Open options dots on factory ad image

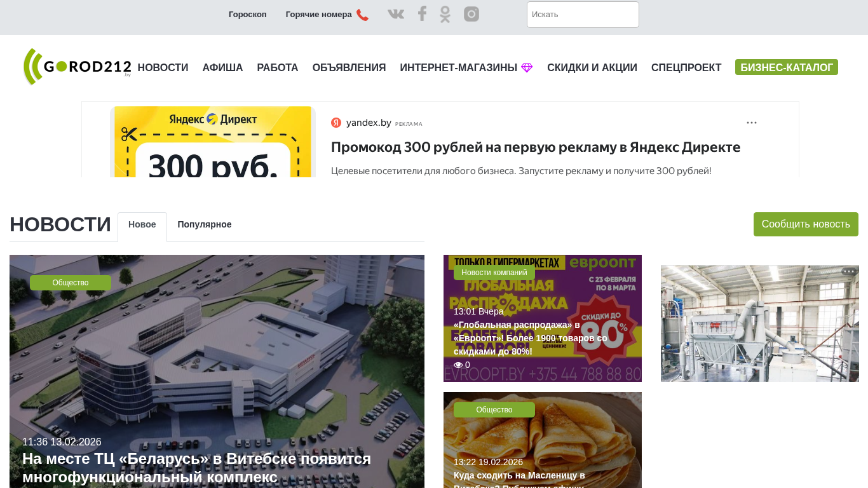click(x=849, y=271)
